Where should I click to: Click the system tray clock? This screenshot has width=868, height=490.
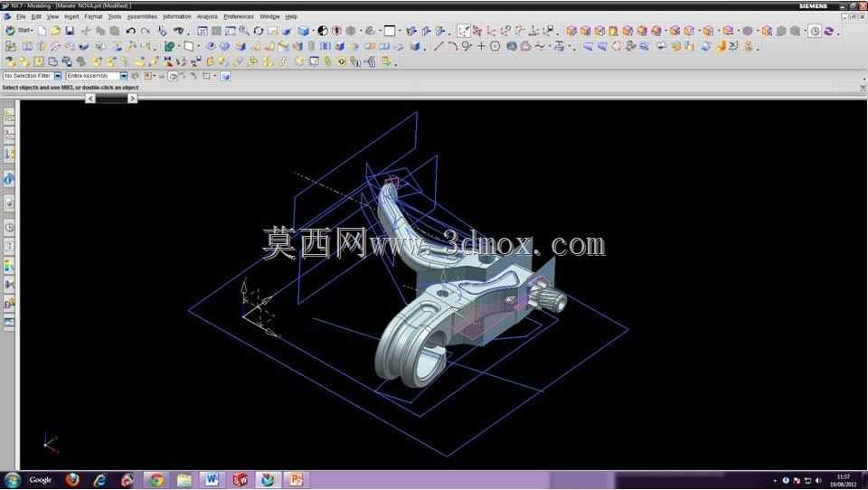click(x=844, y=481)
